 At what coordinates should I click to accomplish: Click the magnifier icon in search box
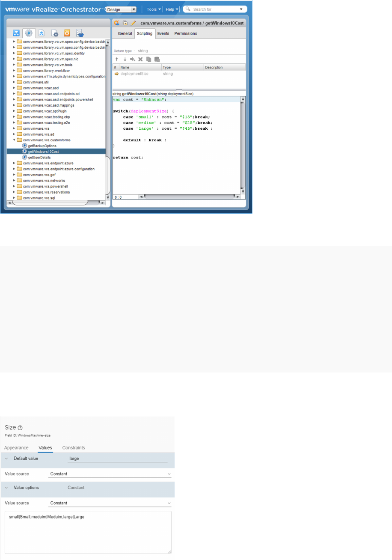pyautogui.click(x=188, y=9)
